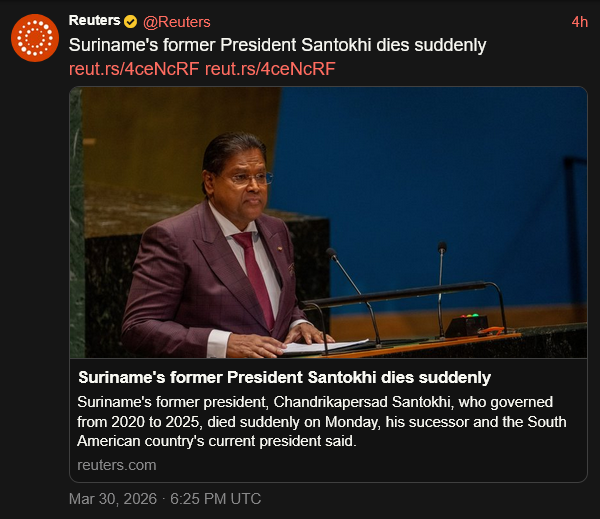This screenshot has height=519, width=600.
Task: Open the Reuters display name profile
Action: [x=94, y=21]
